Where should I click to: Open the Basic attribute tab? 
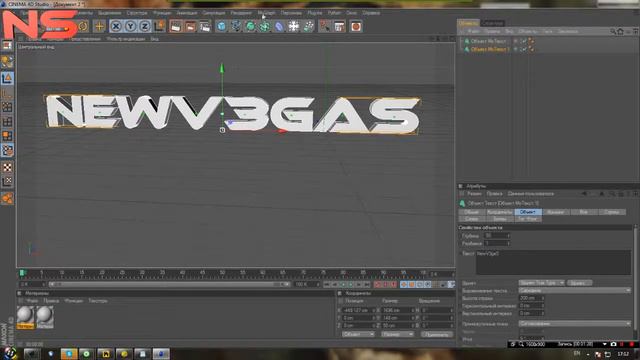tap(471, 212)
